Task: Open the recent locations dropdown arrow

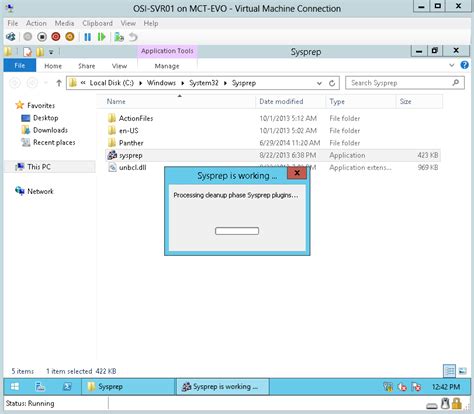Action: (46, 83)
